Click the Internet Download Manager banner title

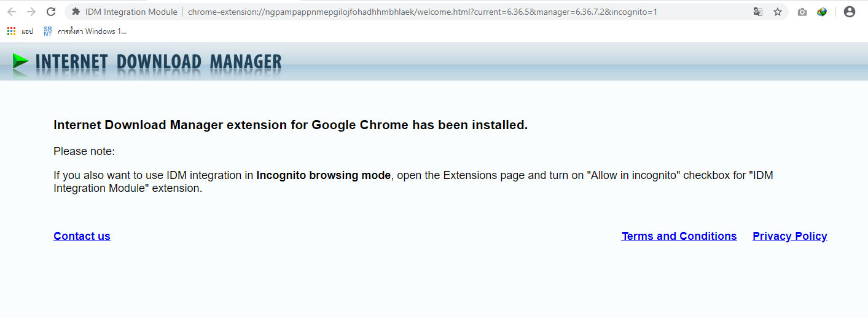pos(158,62)
